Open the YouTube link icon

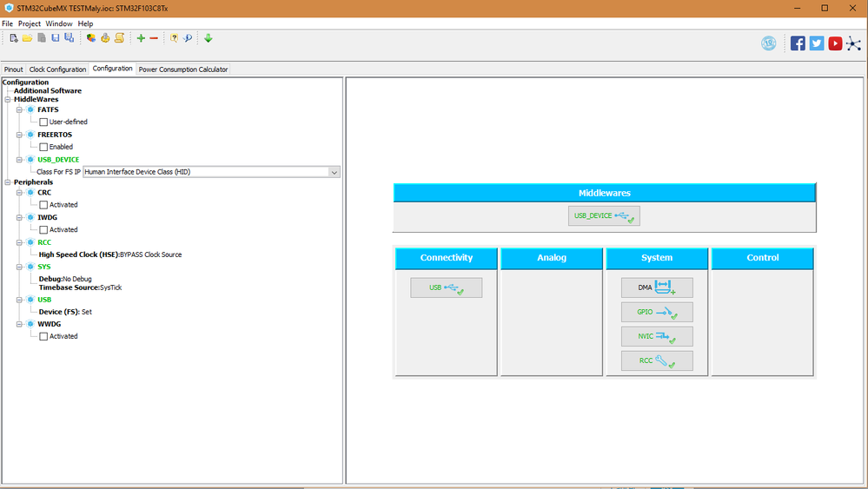coord(835,43)
